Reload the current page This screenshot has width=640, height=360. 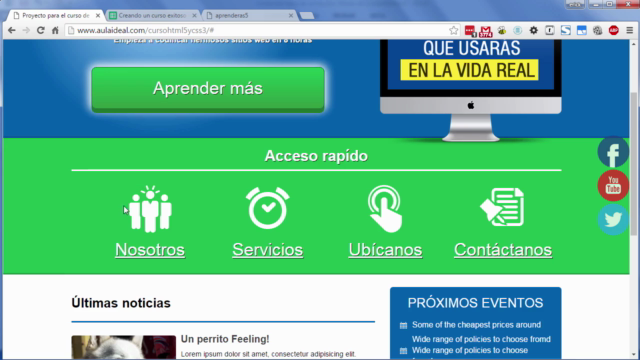40,30
